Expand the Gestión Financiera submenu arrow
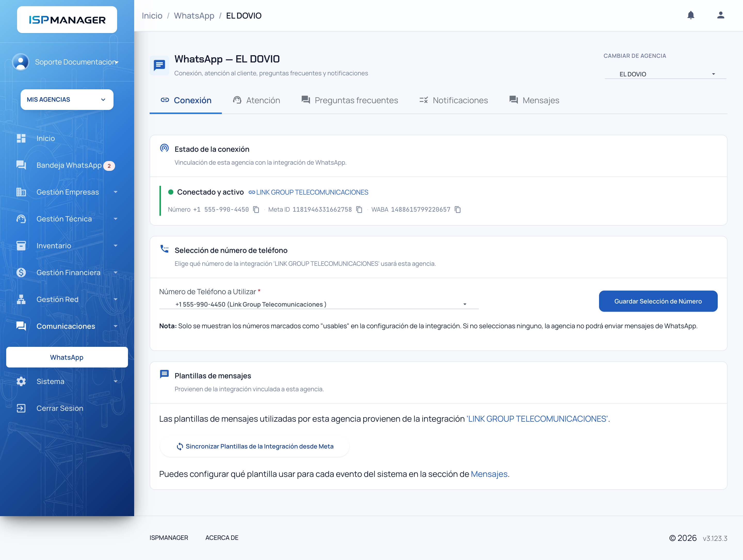743x560 pixels. coord(116,273)
